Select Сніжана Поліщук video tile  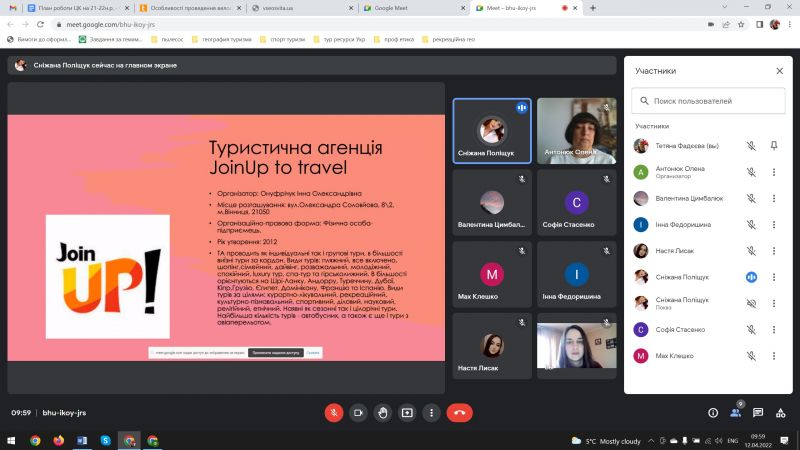point(492,131)
